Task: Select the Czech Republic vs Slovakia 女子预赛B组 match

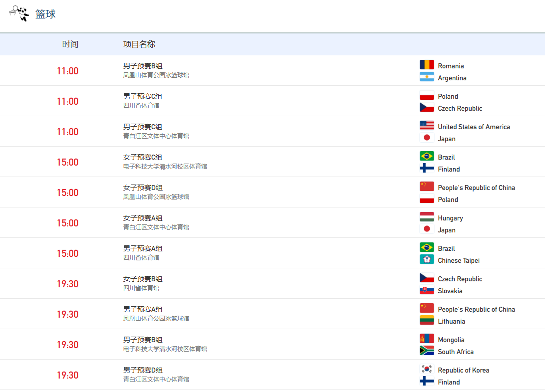Action: [x=143, y=279]
